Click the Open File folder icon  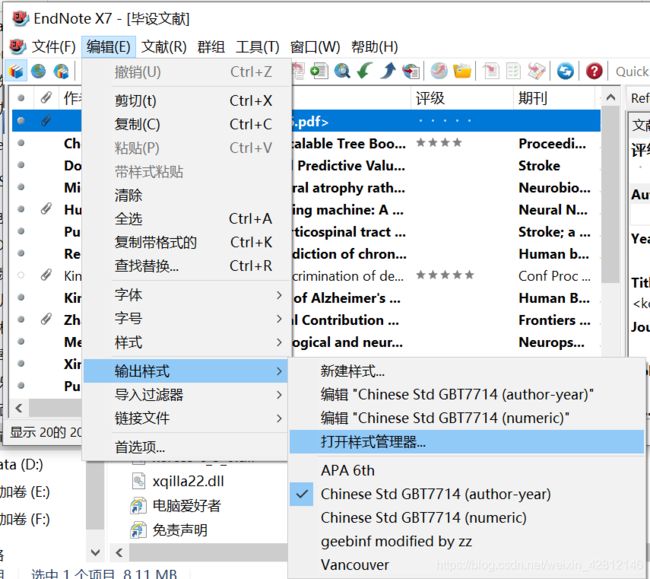(x=462, y=71)
